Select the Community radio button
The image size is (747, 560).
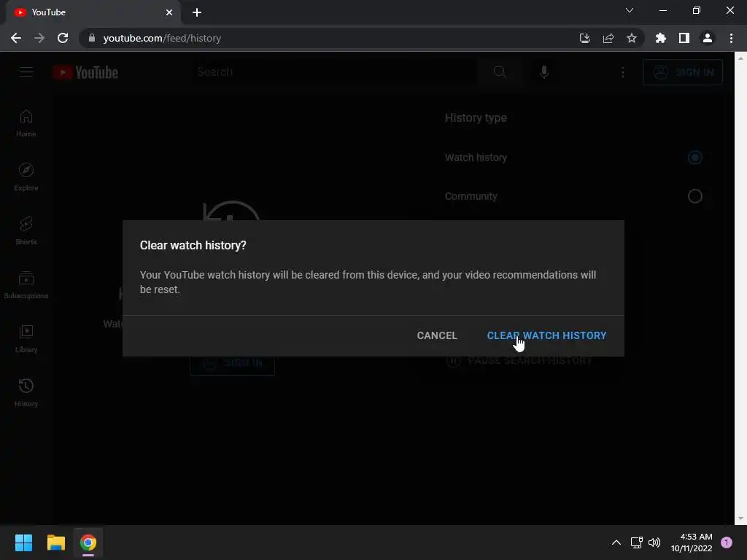(695, 195)
